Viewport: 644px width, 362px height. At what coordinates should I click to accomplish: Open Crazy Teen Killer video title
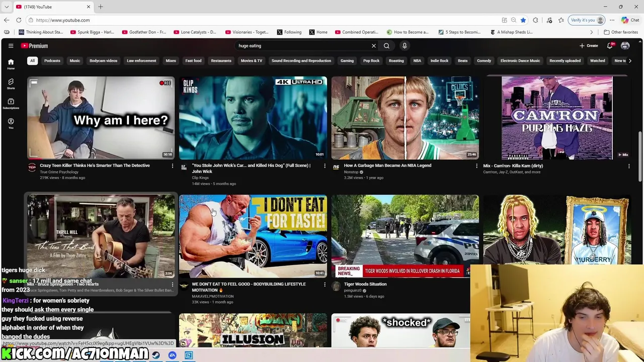coord(95,165)
